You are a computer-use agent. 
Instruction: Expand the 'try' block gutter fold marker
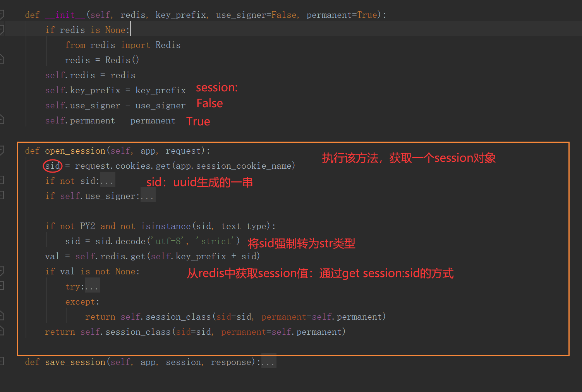(x=1, y=286)
